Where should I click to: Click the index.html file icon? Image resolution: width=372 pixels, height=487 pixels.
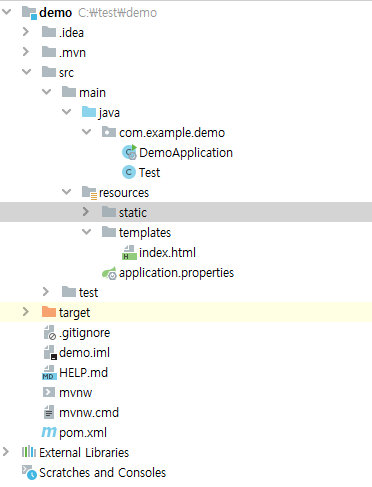(129, 252)
